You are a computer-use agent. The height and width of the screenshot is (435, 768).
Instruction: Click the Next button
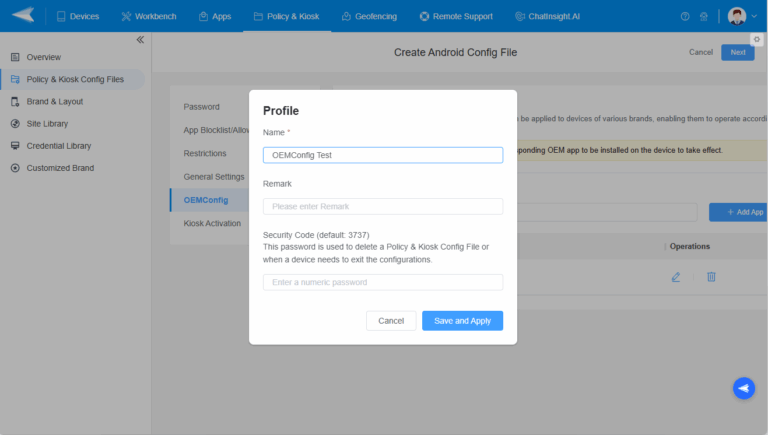click(738, 52)
